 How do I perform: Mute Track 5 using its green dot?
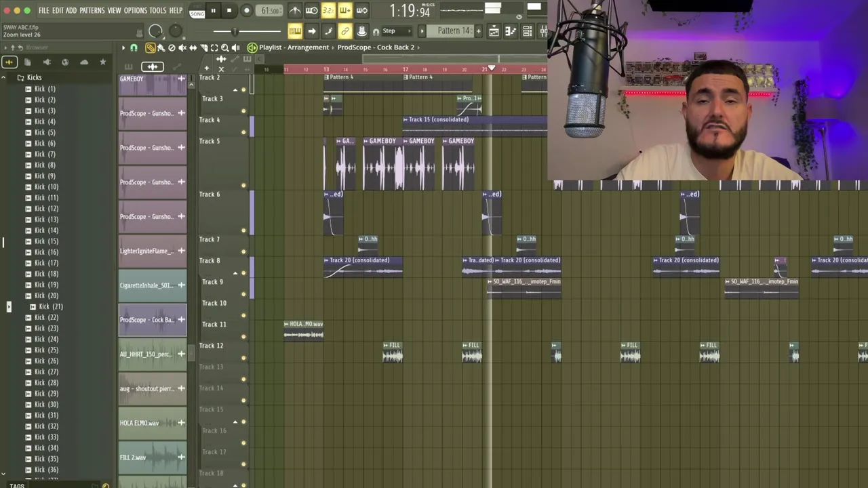tap(243, 185)
